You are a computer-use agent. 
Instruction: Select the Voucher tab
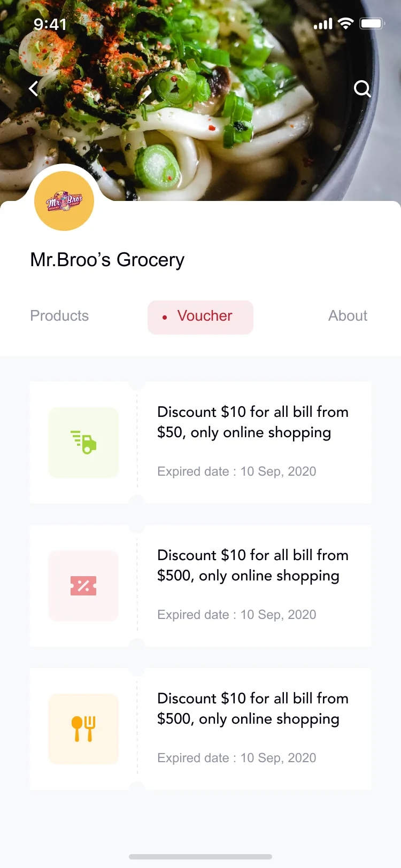click(200, 317)
